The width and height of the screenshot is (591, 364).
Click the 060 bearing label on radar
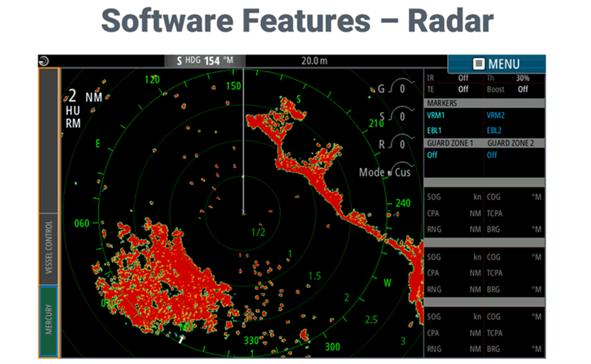(x=82, y=223)
